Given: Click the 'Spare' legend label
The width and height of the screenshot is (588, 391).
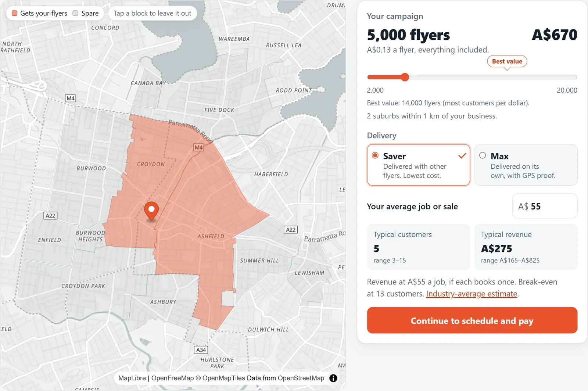Looking at the screenshot, I should [90, 13].
